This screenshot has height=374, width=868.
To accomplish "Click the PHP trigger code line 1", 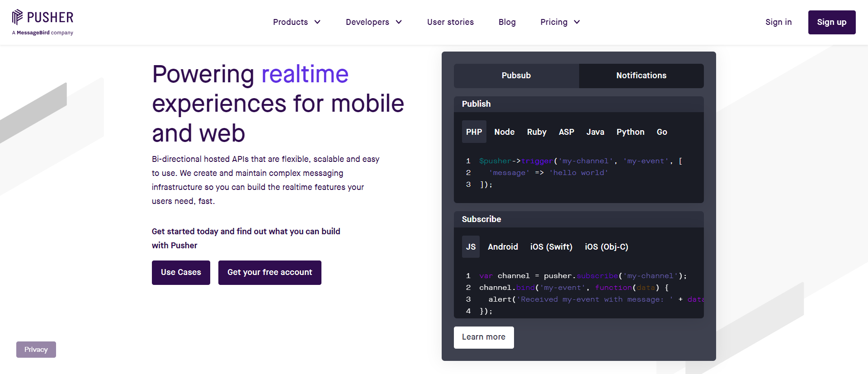I will tap(581, 161).
